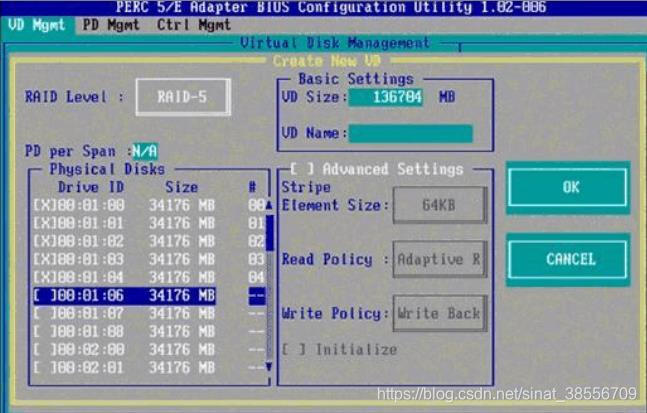The width and height of the screenshot is (647, 413).
Task: Click the Drive ID column header
Action: pos(91,187)
